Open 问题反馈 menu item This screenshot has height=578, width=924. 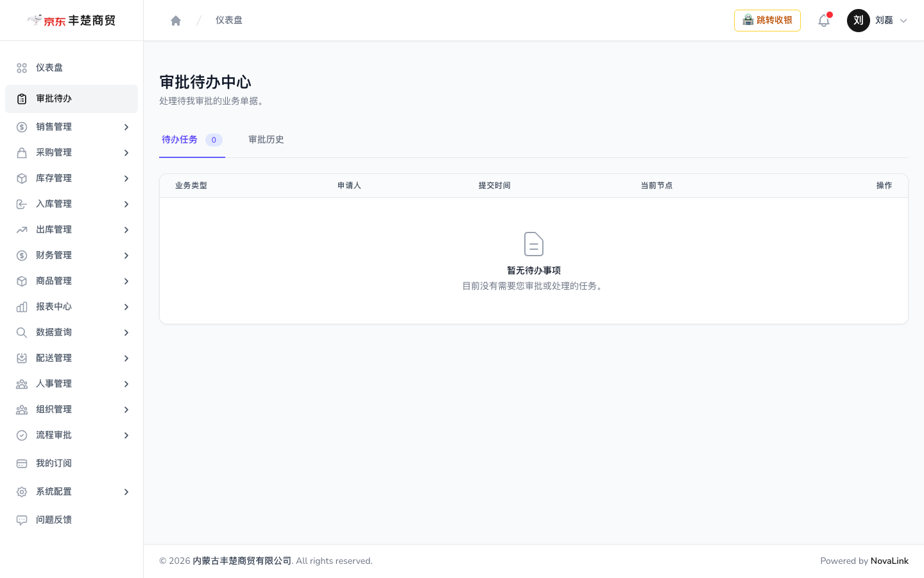(71, 520)
